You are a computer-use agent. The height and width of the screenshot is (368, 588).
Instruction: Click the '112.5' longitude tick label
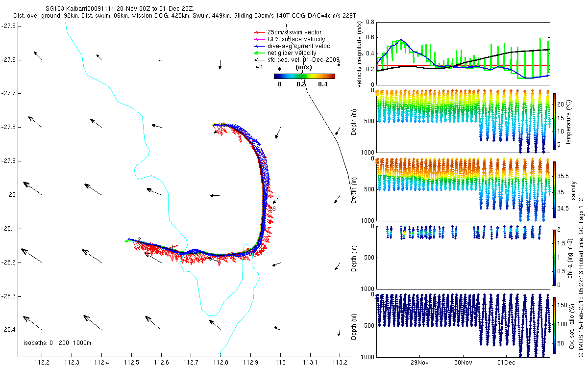pyautogui.click(x=131, y=363)
